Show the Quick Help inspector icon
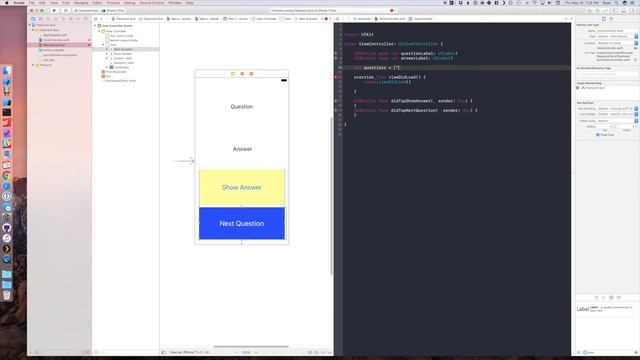The width and height of the screenshot is (640, 360). (611, 19)
